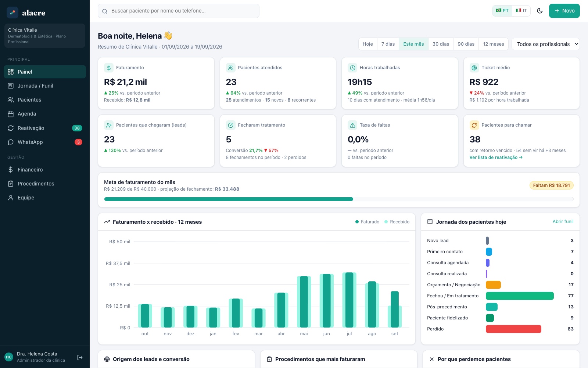This screenshot has width=588, height=368.
Task: Click the Jornada dos pacientes board icon
Action: point(430,222)
